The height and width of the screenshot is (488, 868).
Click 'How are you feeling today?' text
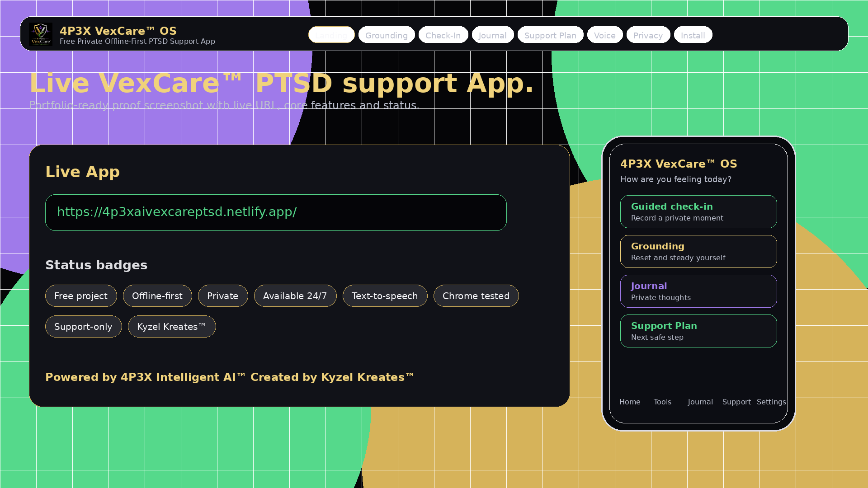click(676, 179)
